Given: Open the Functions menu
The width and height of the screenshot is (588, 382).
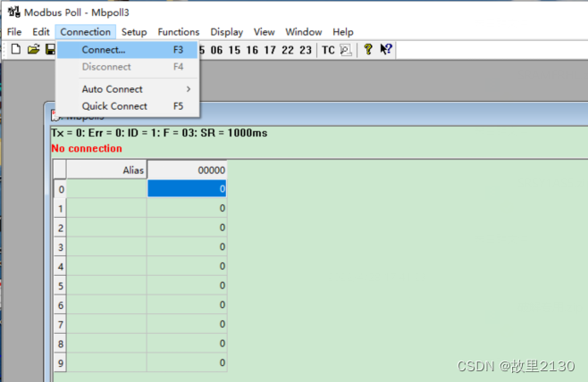Looking at the screenshot, I should (179, 32).
